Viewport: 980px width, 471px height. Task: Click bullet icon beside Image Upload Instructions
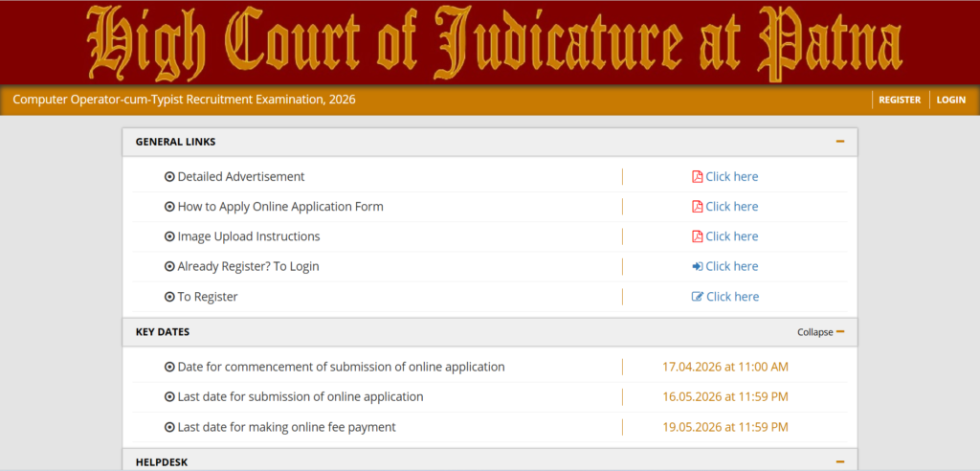pos(169,237)
